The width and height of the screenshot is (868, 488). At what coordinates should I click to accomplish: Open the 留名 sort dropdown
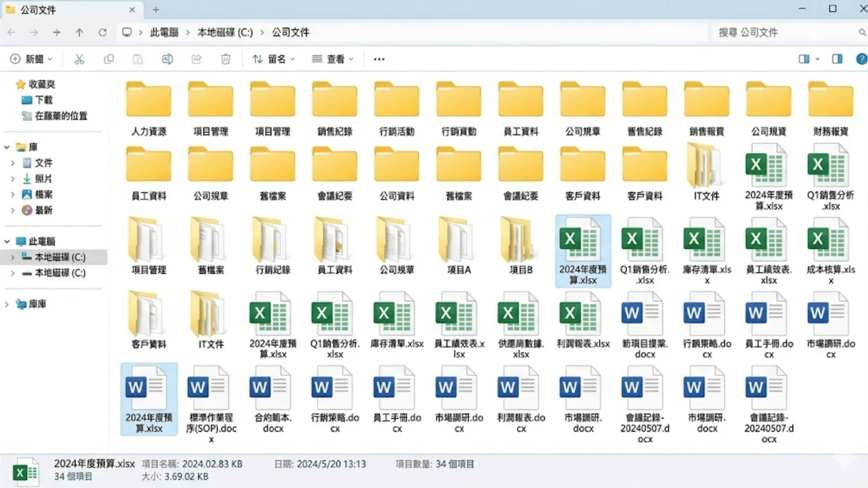click(273, 59)
